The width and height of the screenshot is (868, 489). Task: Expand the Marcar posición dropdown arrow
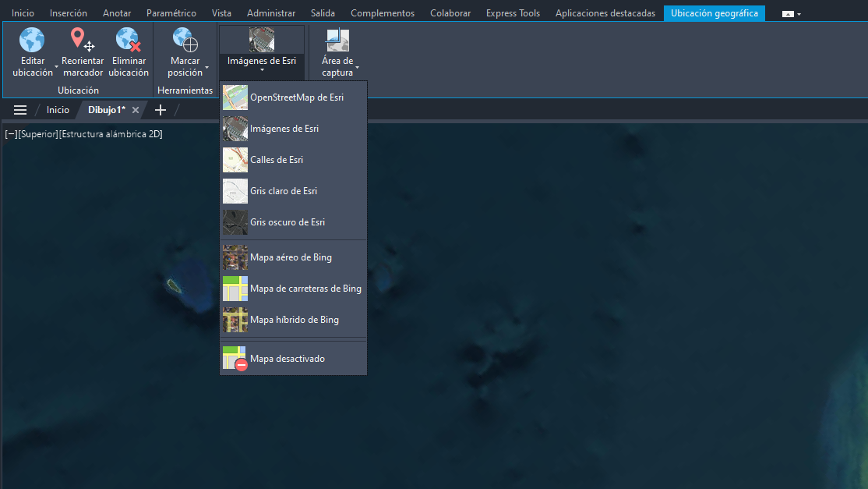pos(207,68)
